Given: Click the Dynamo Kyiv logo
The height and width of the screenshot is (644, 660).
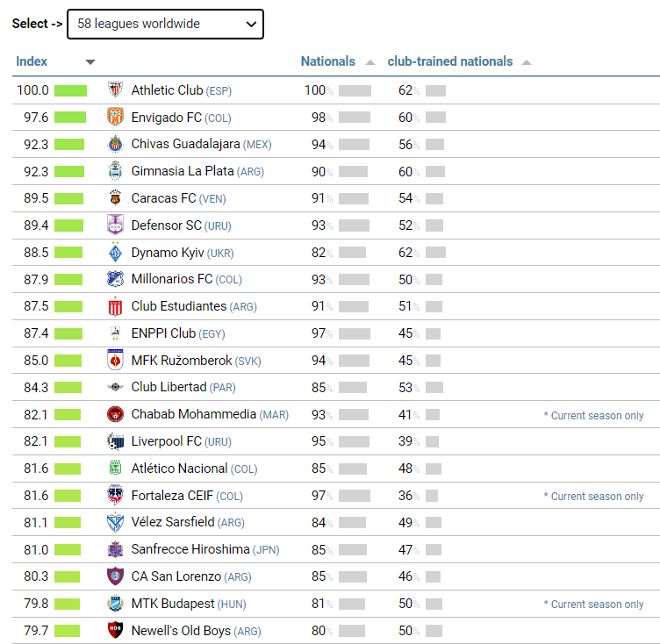Looking at the screenshot, I should click(x=115, y=253).
